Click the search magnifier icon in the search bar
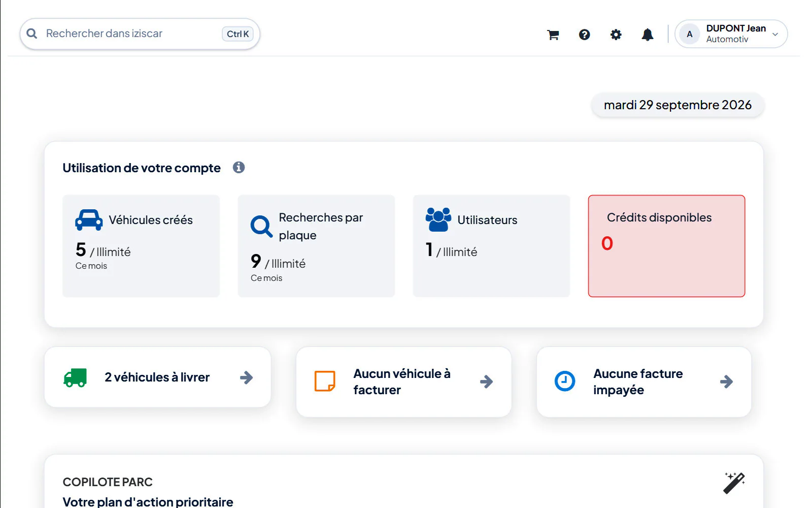Viewport: 812px width, 508px height. 32,34
